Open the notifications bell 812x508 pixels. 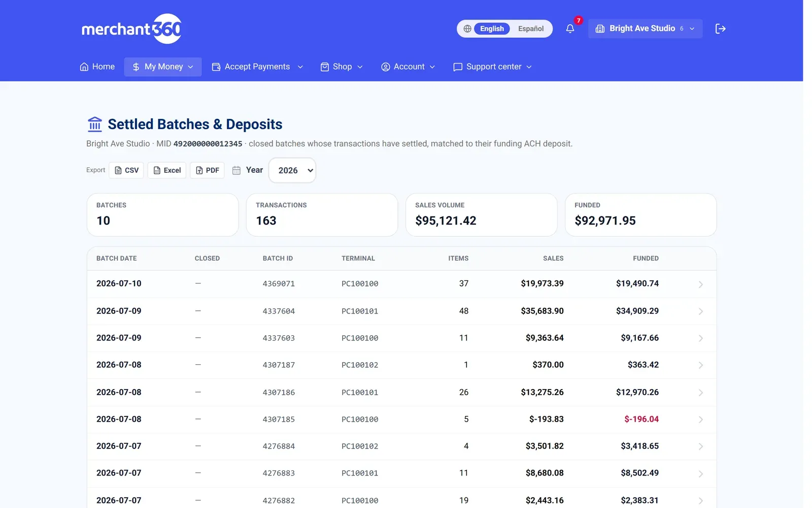pos(570,28)
